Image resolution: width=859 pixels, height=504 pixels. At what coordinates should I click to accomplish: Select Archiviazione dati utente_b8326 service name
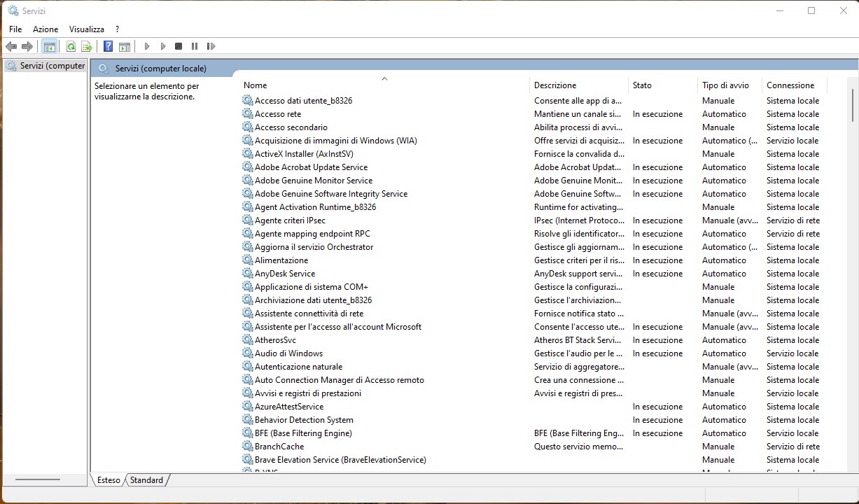click(x=313, y=300)
